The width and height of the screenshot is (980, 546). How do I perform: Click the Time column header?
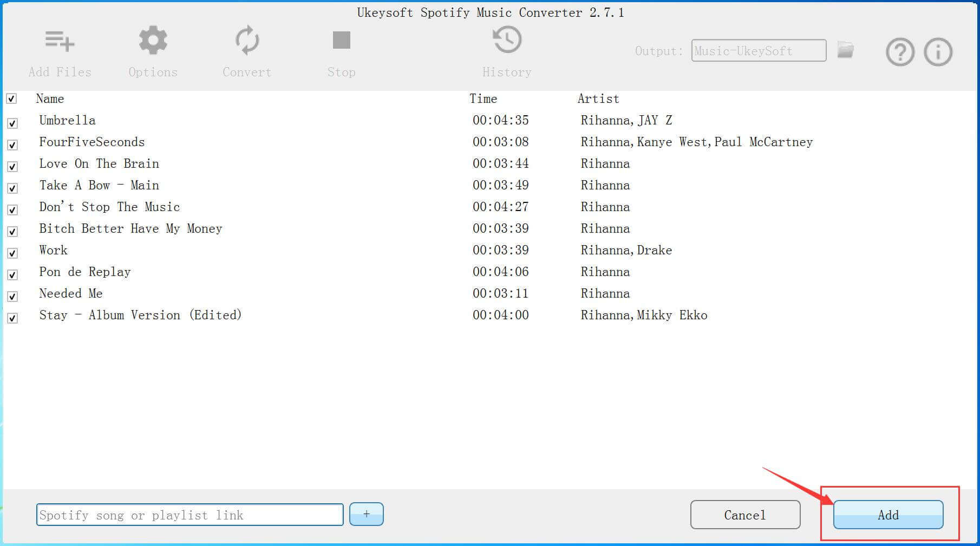[483, 98]
